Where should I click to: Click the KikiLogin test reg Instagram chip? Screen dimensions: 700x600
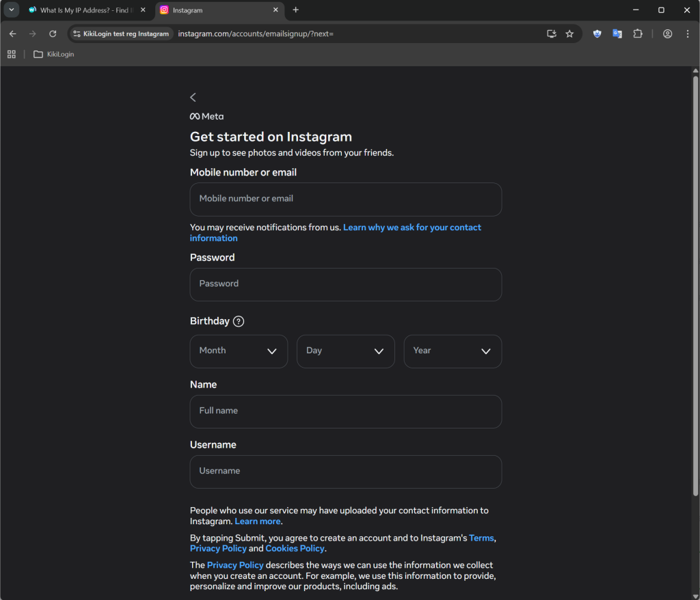pos(121,34)
